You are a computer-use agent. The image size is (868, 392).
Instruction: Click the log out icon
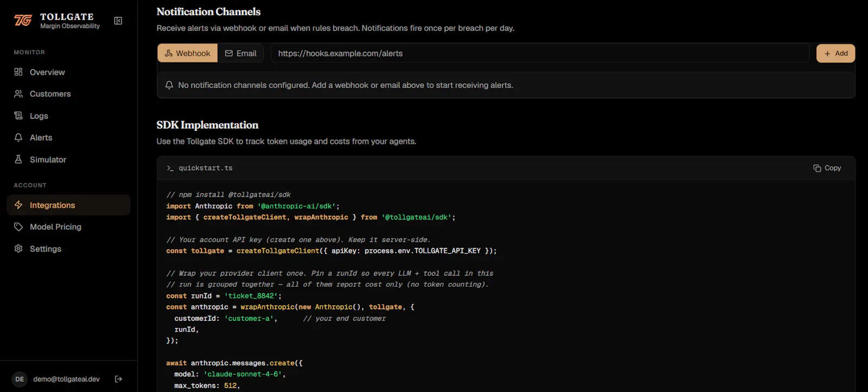[119, 379]
